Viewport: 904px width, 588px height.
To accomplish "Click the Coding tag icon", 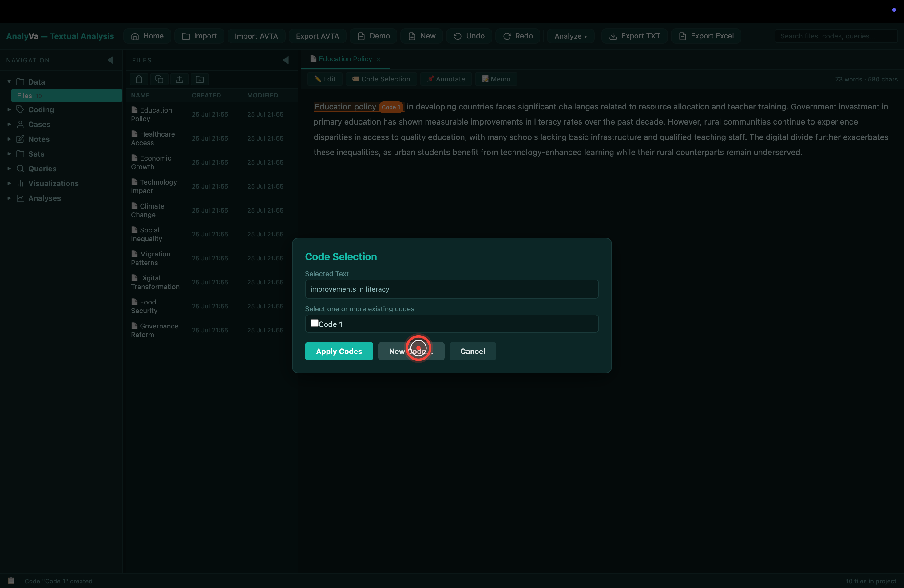I will [x=21, y=109].
